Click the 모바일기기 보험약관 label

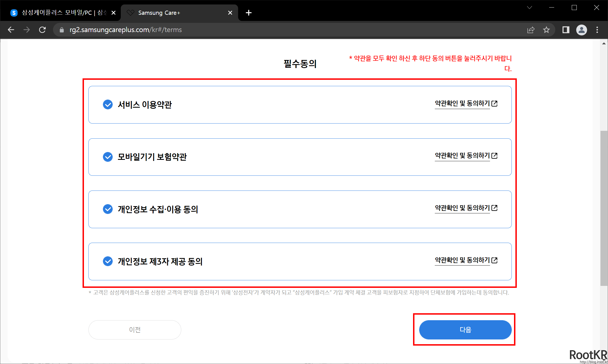click(x=152, y=157)
